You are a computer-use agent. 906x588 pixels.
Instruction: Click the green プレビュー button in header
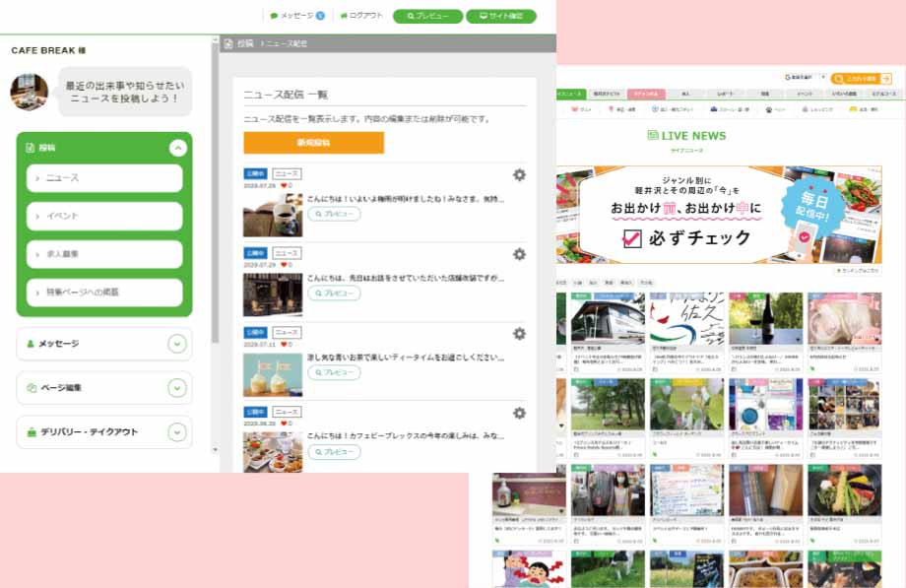427,16
